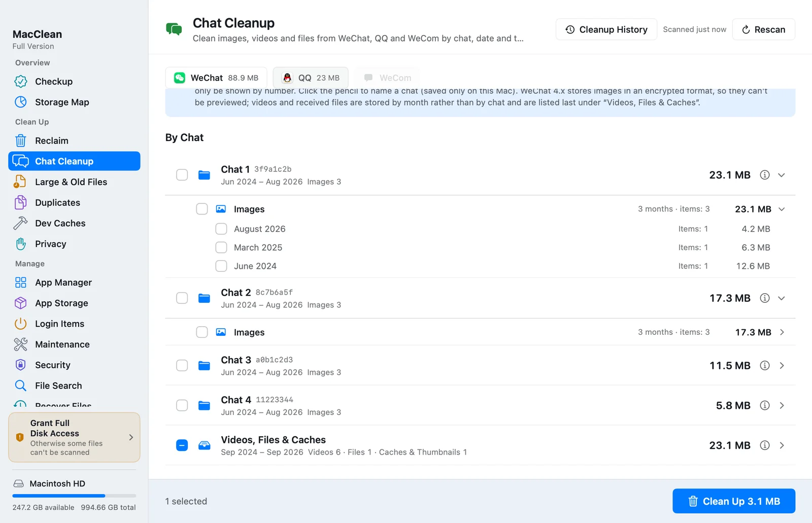This screenshot has width=812, height=523.
Task: Collapse Chat 1 Images 23.1 MB chevron
Action: (782, 209)
